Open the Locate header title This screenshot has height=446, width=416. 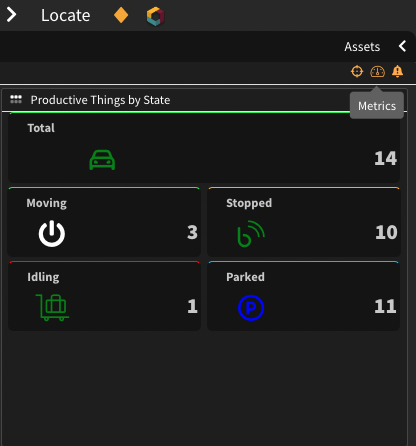(x=65, y=15)
